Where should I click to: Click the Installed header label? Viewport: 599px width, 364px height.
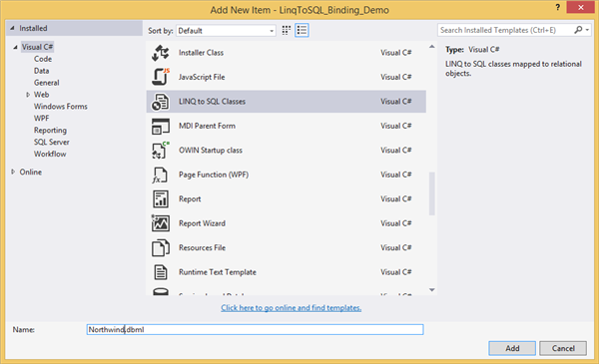point(33,28)
